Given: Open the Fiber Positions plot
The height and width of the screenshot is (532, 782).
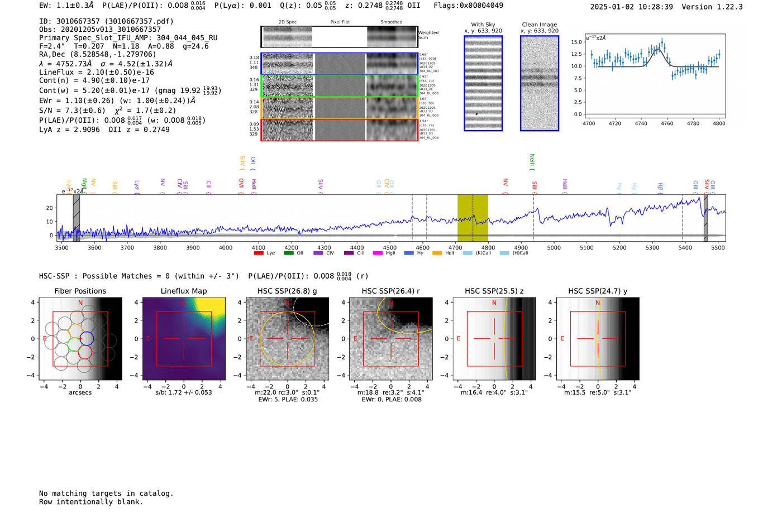Looking at the screenshot, I should click(x=80, y=339).
